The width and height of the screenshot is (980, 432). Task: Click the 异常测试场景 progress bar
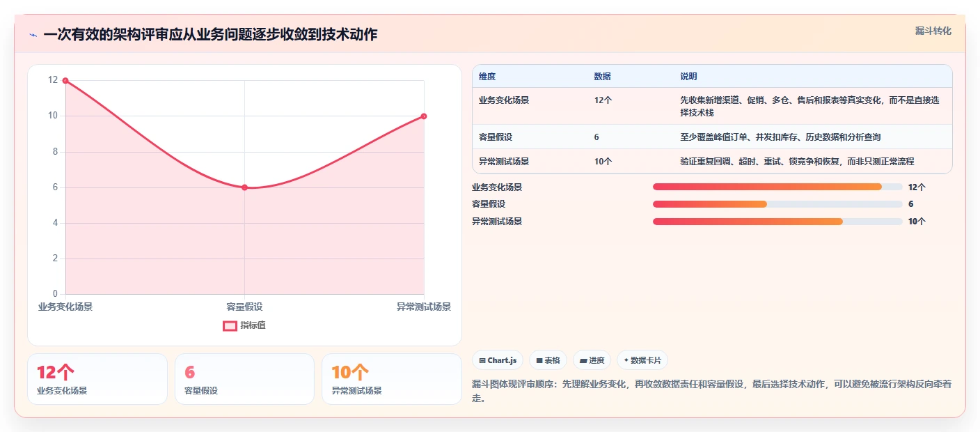777,222
